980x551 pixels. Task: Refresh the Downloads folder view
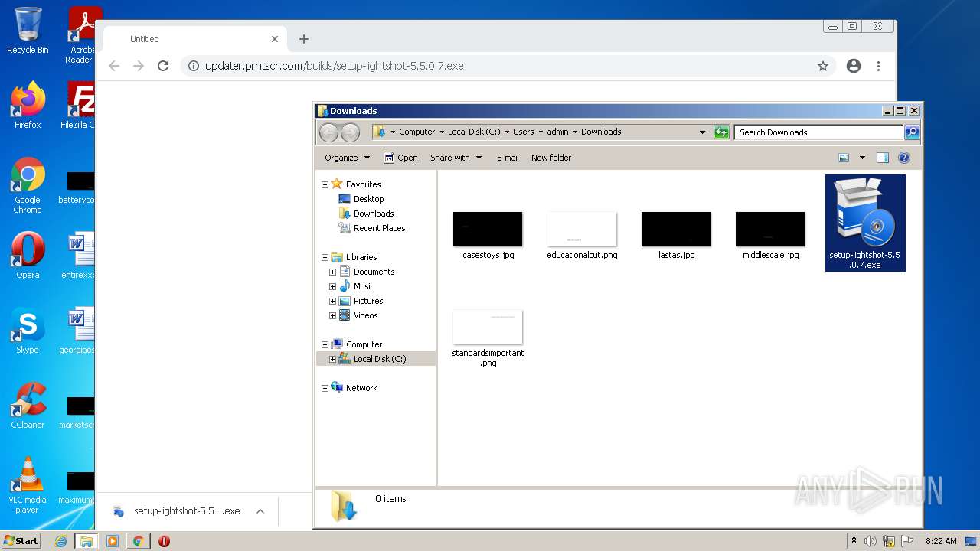click(x=721, y=132)
